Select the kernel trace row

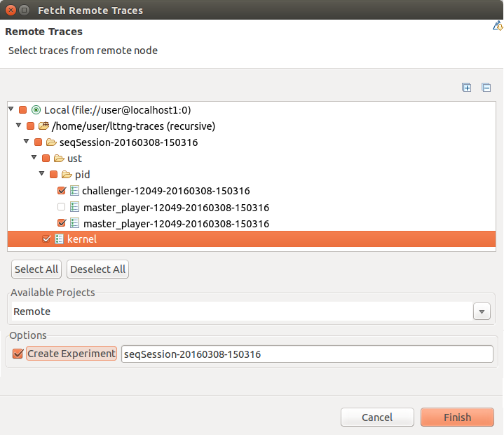pos(82,239)
